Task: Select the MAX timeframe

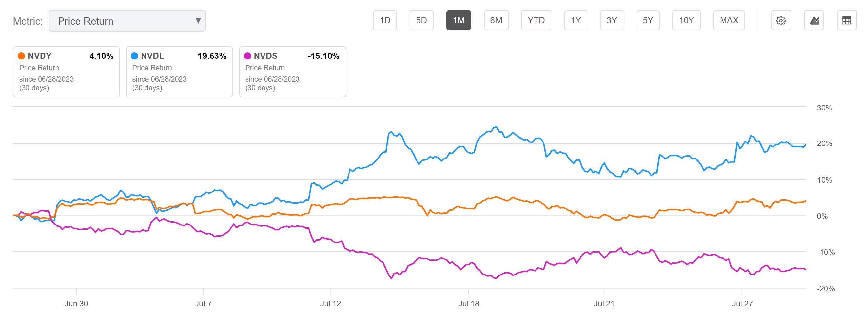Action: [729, 20]
